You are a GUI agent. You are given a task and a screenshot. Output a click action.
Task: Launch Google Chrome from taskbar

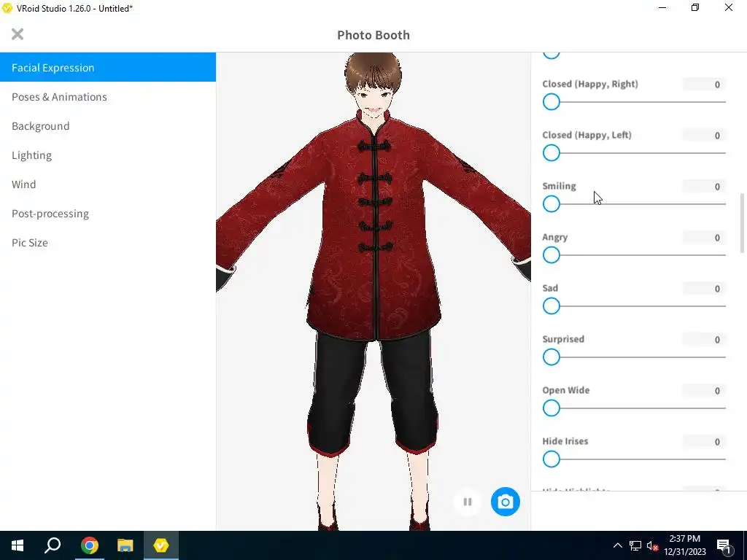tap(89, 545)
